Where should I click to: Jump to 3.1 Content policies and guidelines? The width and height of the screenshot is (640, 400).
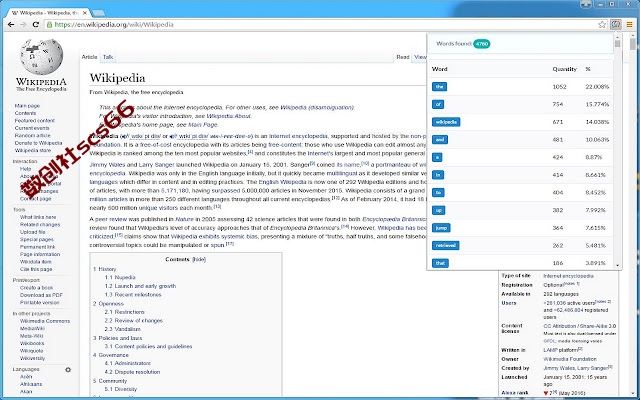[148, 347]
